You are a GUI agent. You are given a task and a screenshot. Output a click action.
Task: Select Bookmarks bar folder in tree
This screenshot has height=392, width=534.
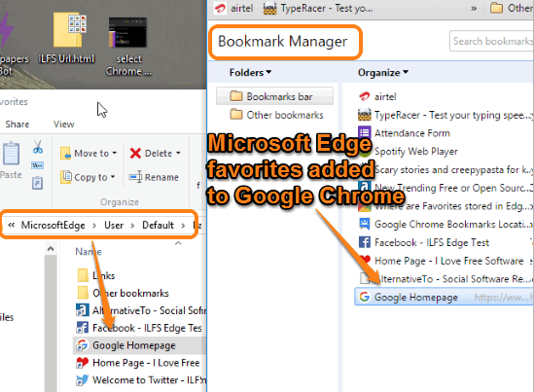tap(274, 96)
